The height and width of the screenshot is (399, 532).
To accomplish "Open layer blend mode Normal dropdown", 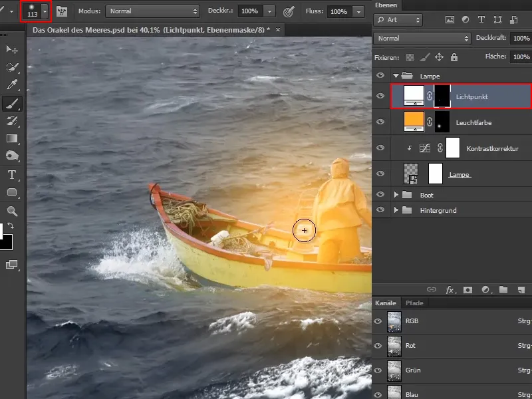I will point(422,39).
